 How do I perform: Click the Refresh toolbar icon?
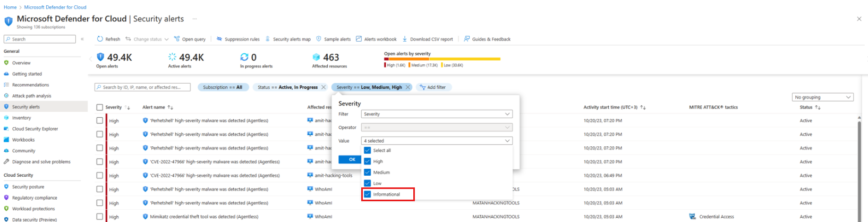[100, 39]
